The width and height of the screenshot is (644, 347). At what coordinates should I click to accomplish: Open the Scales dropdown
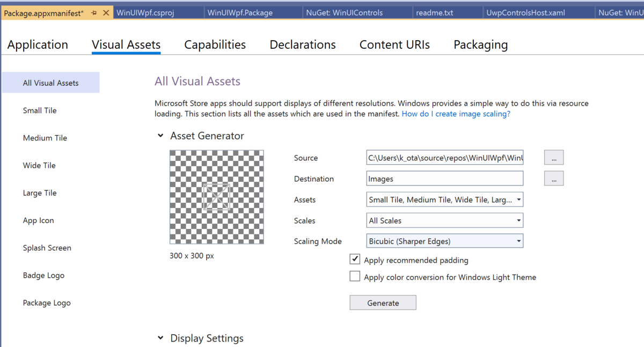coord(444,220)
